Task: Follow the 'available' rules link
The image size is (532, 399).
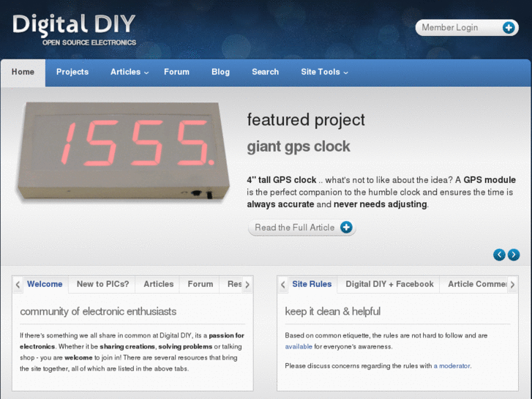Action: [x=299, y=347]
